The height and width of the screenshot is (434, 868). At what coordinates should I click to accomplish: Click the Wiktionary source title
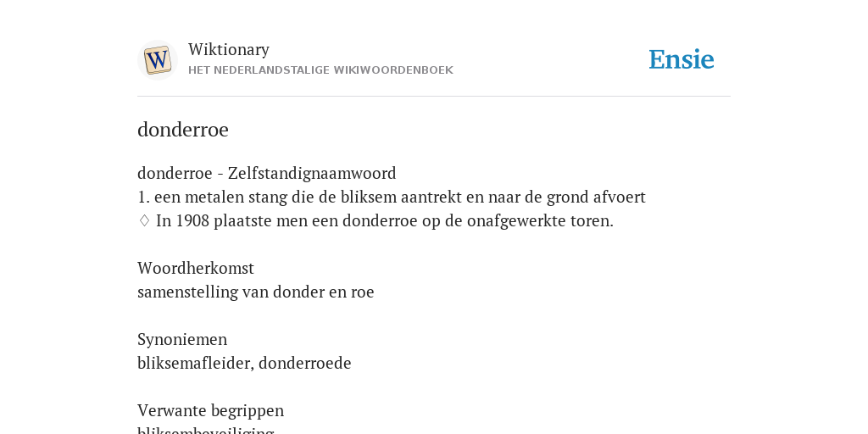(x=229, y=49)
